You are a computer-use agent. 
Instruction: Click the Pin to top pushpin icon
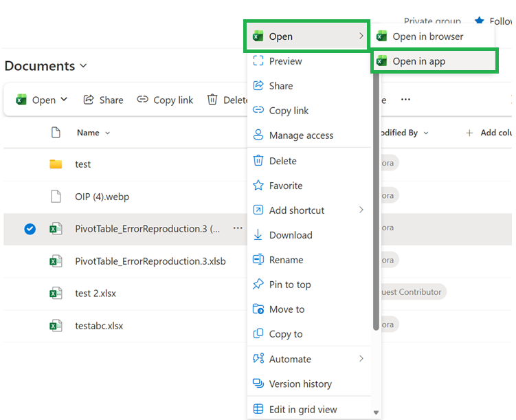(258, 284)
